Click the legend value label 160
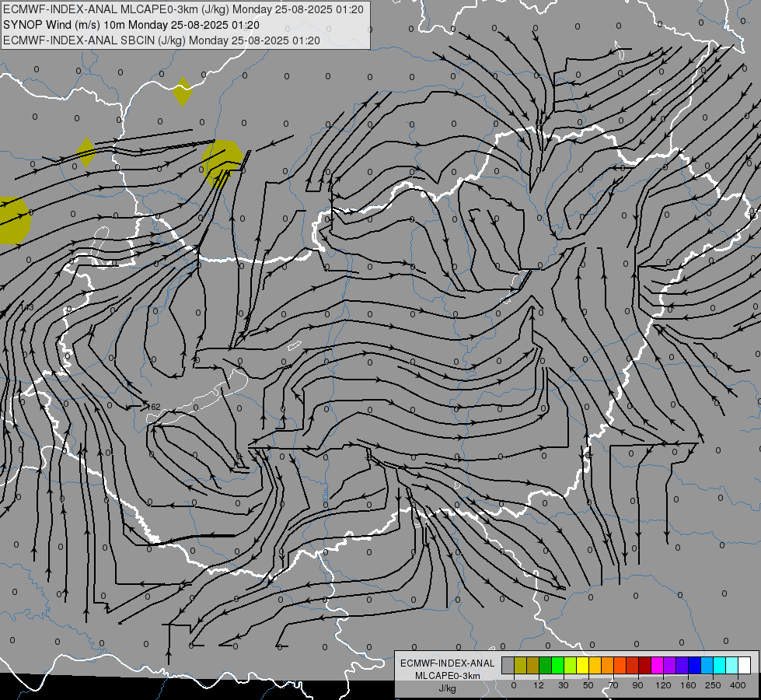This screenshot has width=761, height=700. coord(688,685)
